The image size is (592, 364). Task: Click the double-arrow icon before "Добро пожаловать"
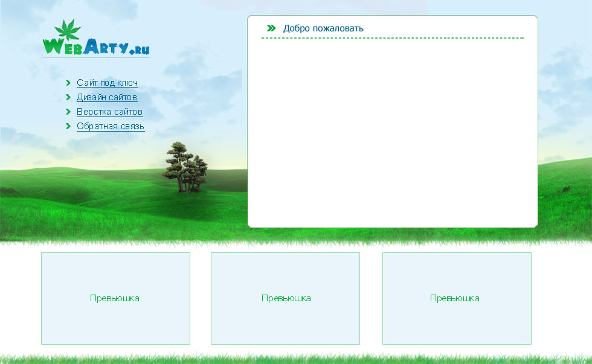click(271, 27)
